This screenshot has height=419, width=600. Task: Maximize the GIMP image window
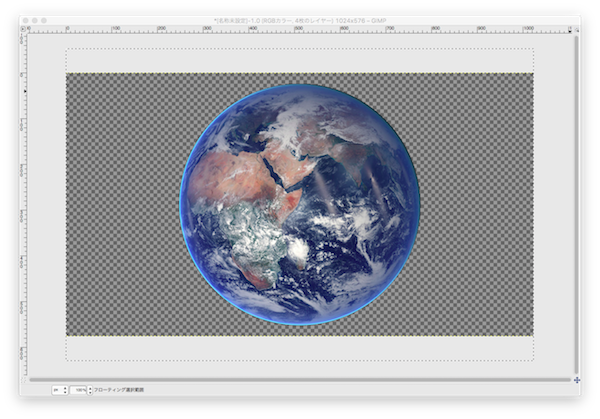(44, 21)
